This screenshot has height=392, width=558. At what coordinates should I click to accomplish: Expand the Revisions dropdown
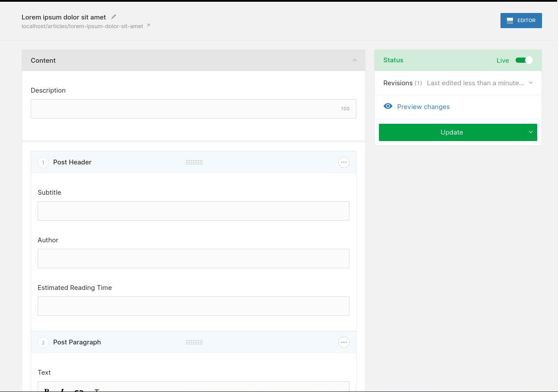tap(531, 83)
